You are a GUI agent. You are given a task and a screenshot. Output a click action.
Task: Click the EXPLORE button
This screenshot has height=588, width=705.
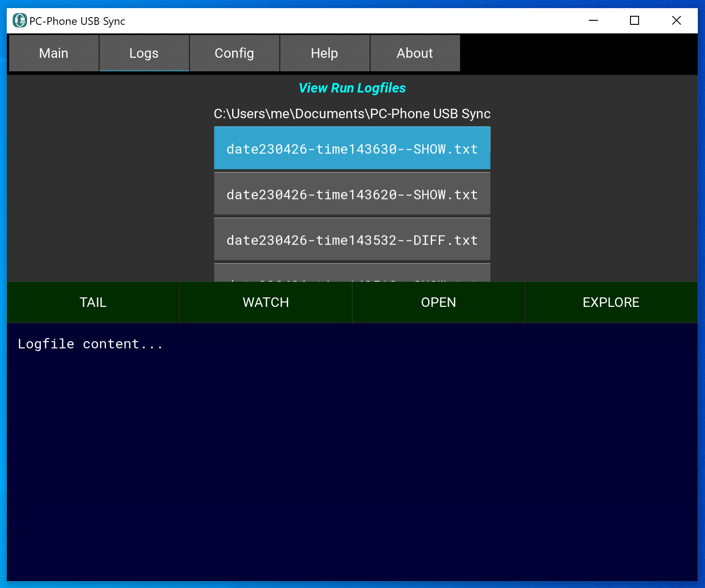pyautogui.click(x=611, y=302)
